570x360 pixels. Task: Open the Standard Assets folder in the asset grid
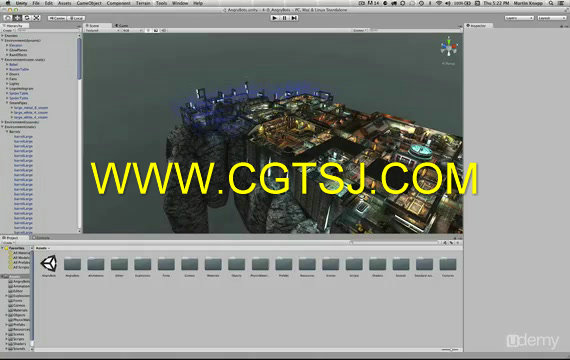pyautogui.click(x=424, y=266)
